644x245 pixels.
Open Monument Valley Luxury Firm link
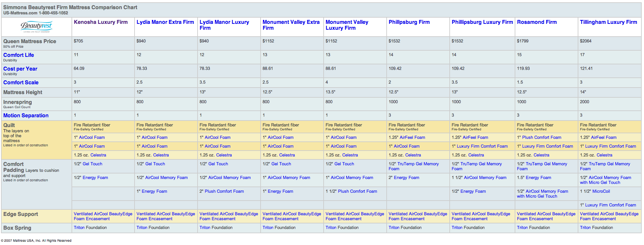point(347,25)
